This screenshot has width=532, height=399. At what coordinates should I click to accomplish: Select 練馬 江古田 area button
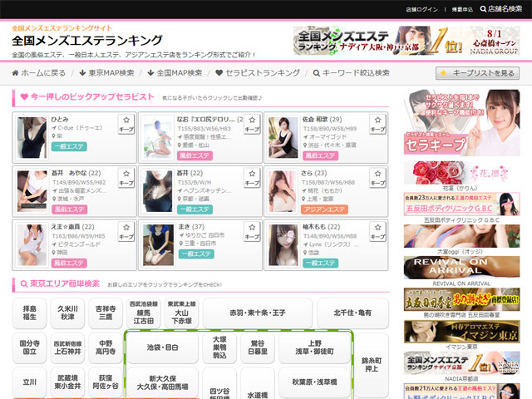click(144, 313)
